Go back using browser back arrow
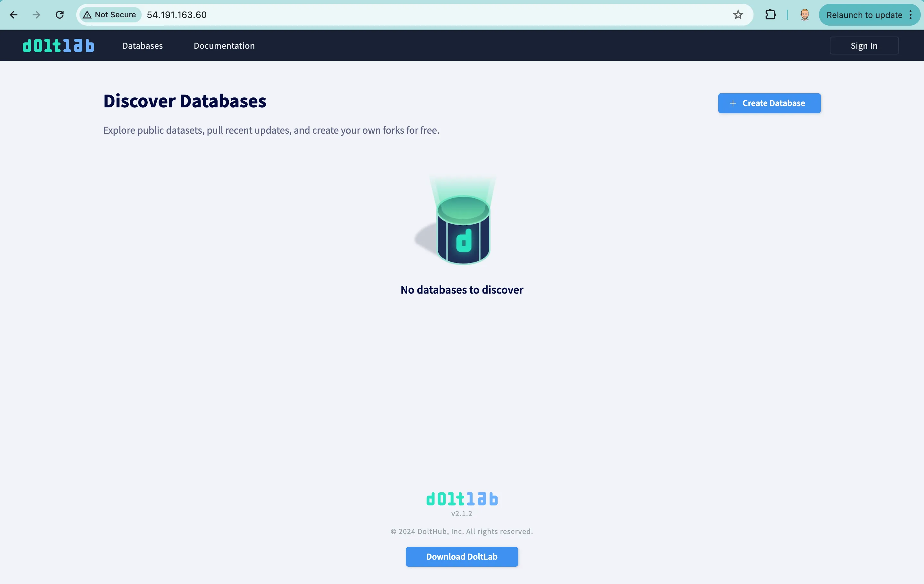Viewport: 924px width, 584px height. (13, 15)
